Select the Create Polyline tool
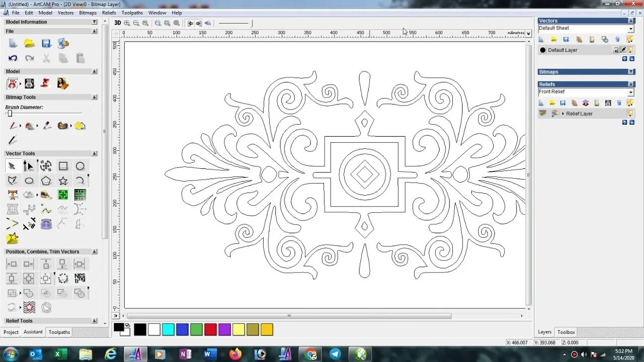 coord(13,180)
